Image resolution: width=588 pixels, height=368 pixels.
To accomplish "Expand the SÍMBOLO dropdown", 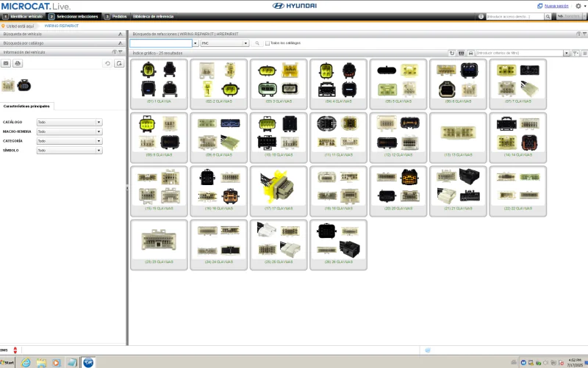I will pyautogui.click(x=98, y=151).
